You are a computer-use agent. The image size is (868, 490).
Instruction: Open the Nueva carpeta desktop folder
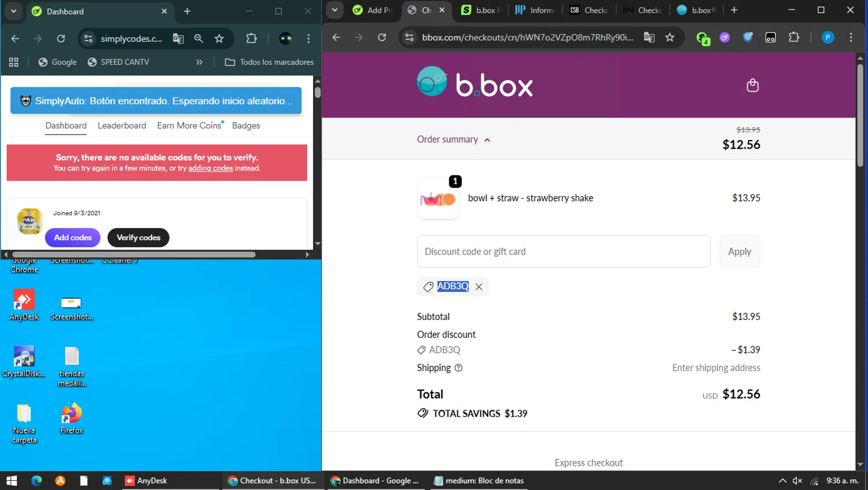click(24, 423)
